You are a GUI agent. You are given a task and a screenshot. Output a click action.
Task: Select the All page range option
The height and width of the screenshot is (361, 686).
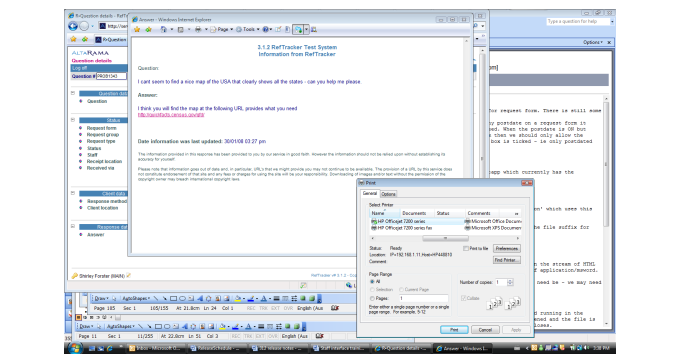pyautogui.click(x=372, y=282)
